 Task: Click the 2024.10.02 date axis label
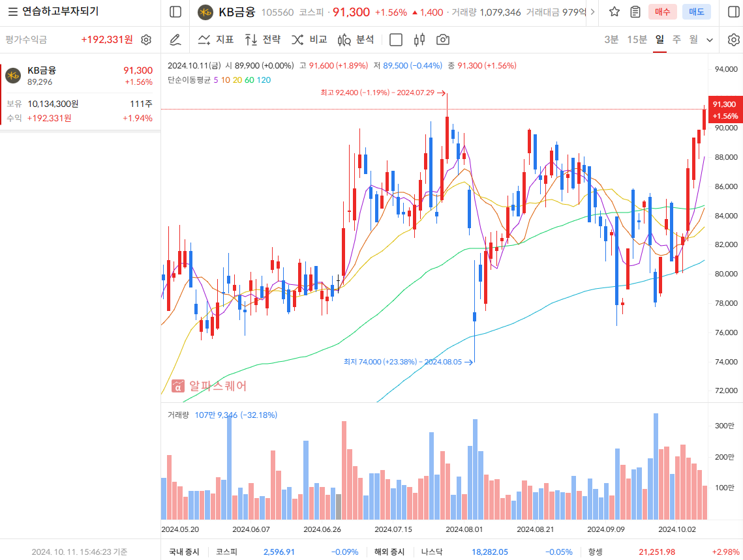tap(677, 529)
